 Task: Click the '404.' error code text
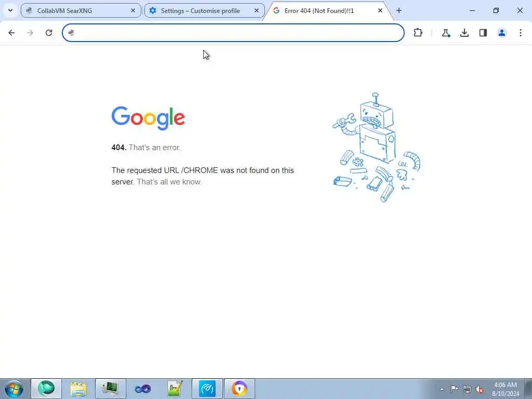(119, 148)
